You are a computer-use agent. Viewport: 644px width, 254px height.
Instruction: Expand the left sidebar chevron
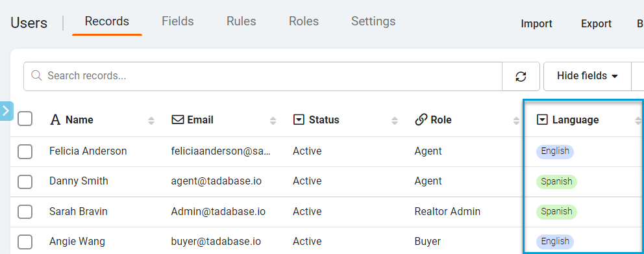[x=6, y=110]
